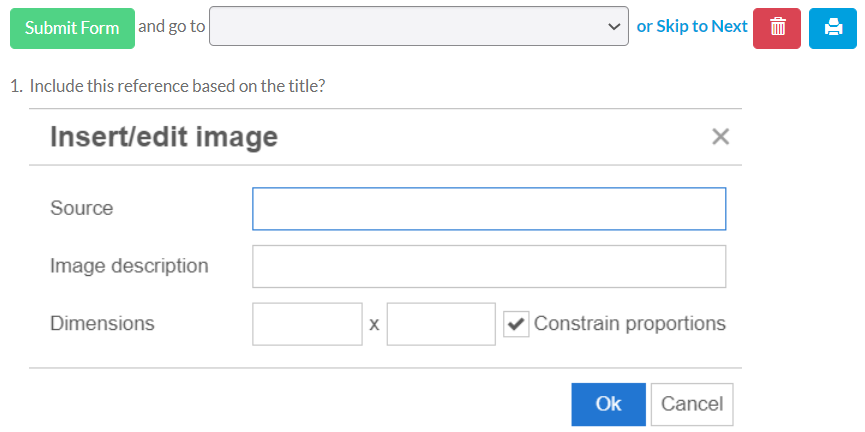Toggle the Constrain proportions checkbox

tap(516, 324)
